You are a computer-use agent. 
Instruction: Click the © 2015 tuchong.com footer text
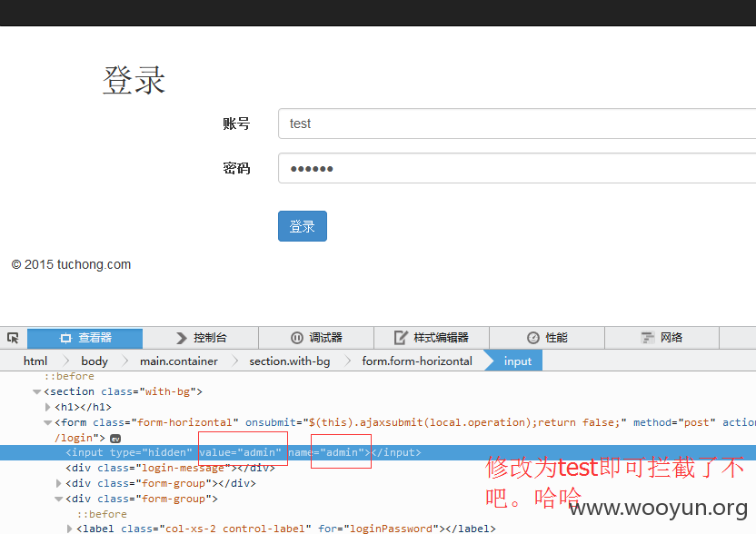click(x=72, y=264)
